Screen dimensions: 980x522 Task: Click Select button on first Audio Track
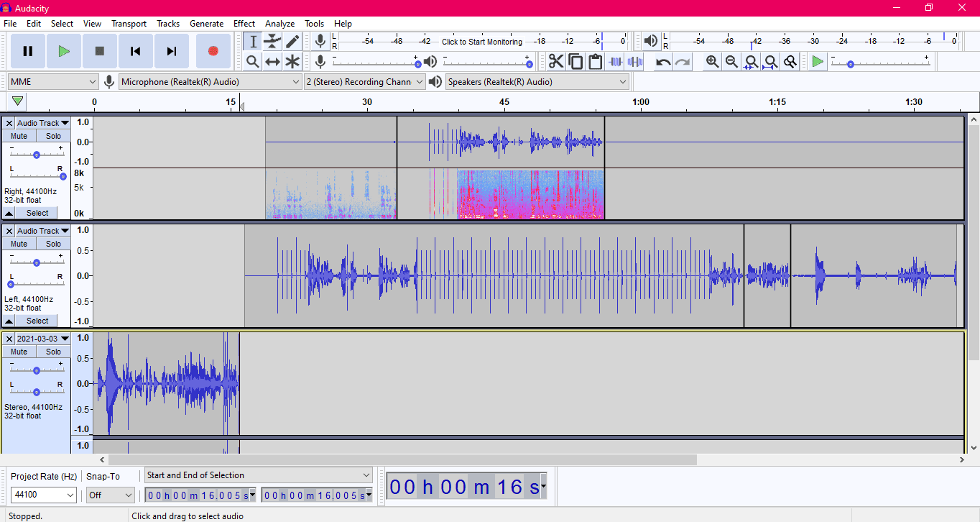click(37, 213)
